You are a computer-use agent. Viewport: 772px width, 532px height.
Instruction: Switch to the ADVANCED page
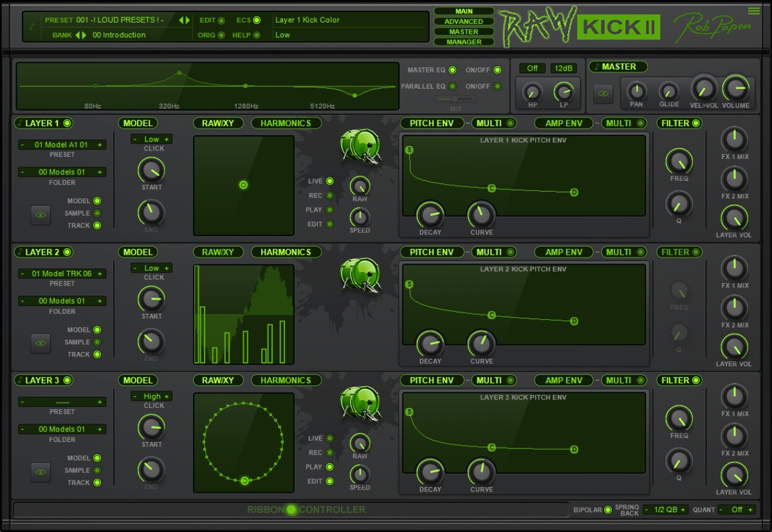464,21
